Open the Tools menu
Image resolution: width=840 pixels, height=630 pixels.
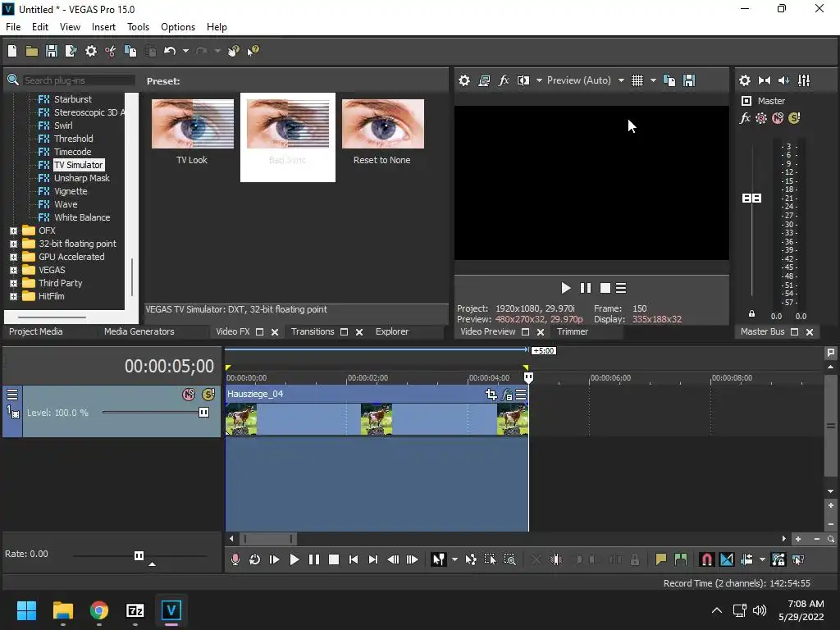[x=138, y=27]
